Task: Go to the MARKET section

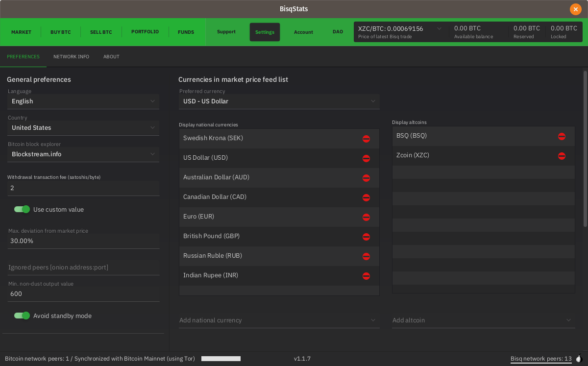Action: (21, 32)
